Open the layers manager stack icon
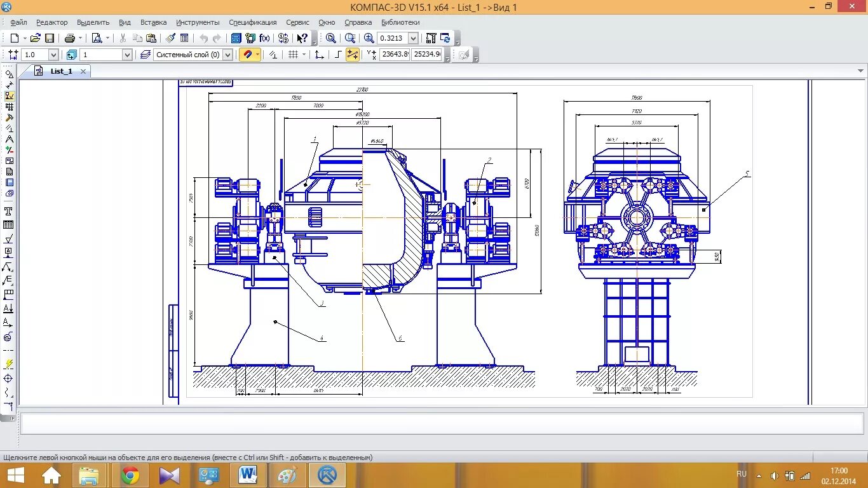 point(146,55)
